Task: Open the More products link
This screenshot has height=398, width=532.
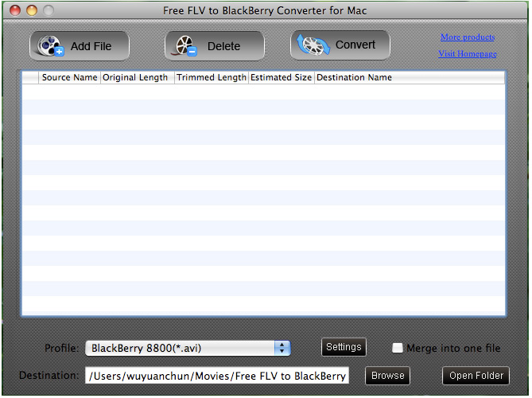Action: coord(468,37)
